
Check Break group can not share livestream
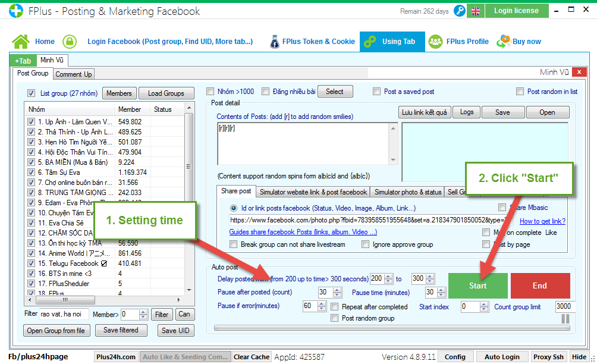click(234, 244)
